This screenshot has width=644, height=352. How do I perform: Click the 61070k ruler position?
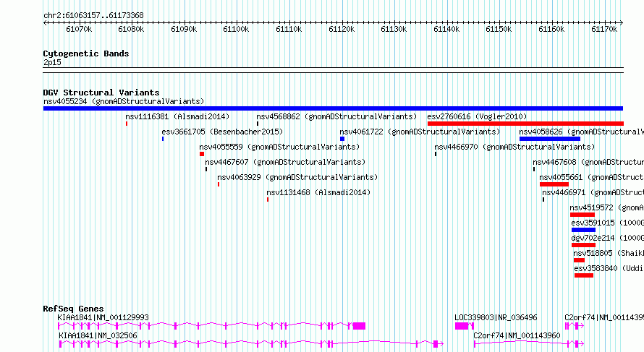79,30
